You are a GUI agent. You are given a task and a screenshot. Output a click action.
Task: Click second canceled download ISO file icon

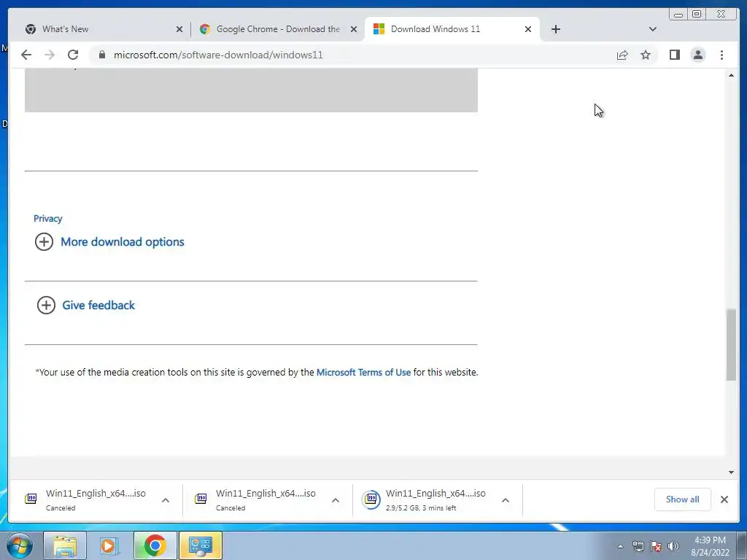[201, 499]
